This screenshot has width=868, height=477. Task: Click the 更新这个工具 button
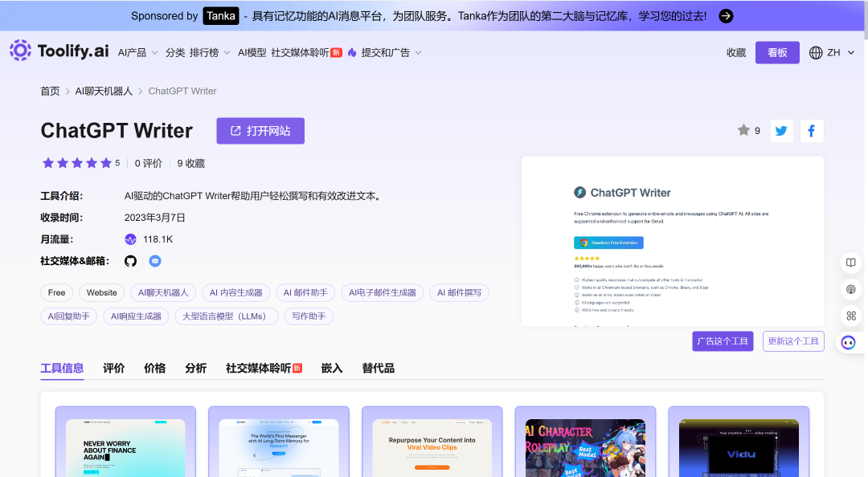coord(793,341)
